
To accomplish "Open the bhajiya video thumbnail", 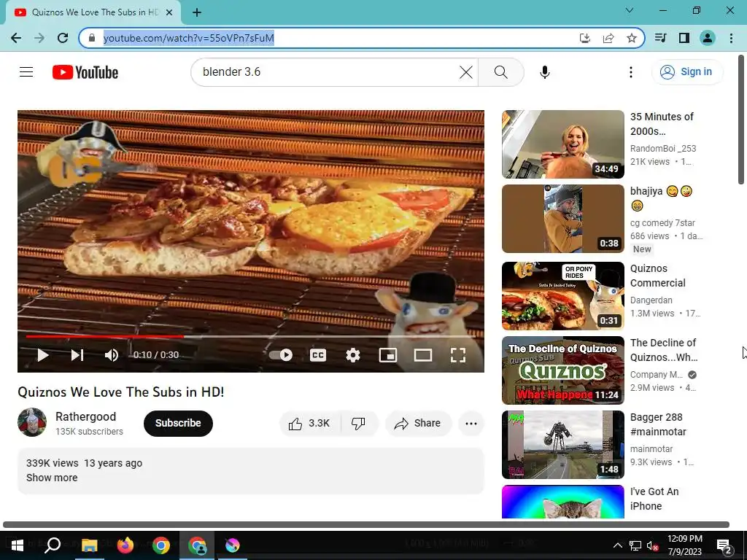I will point(562,219).
